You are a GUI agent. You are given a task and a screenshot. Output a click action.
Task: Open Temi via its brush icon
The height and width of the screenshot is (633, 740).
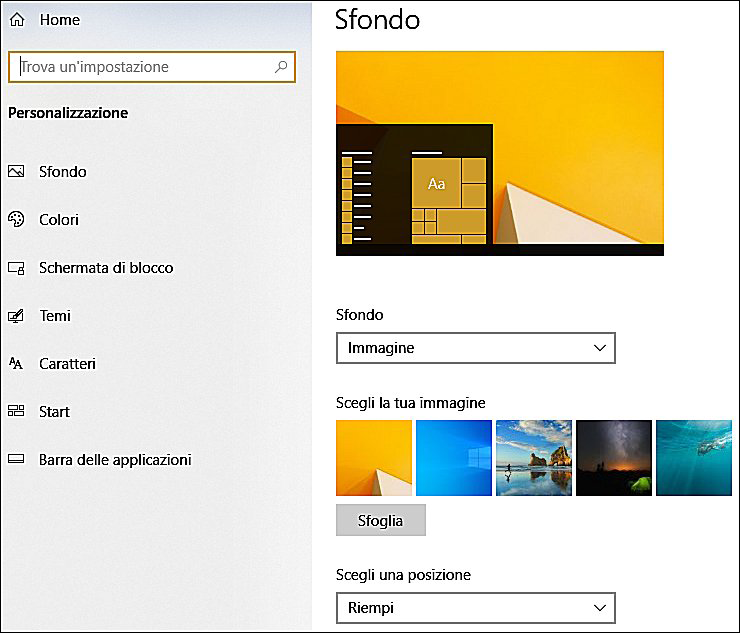(16, 316)
